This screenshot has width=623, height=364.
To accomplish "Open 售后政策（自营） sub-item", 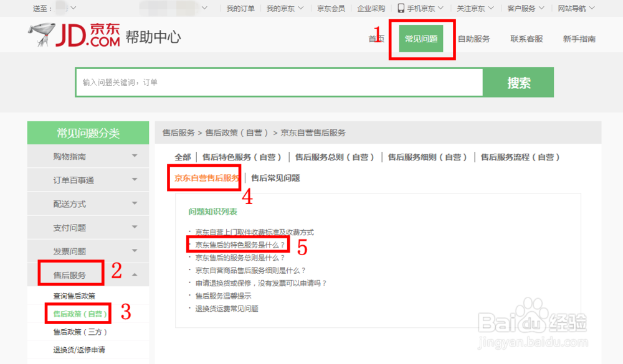I will click(x=80, y=314).
